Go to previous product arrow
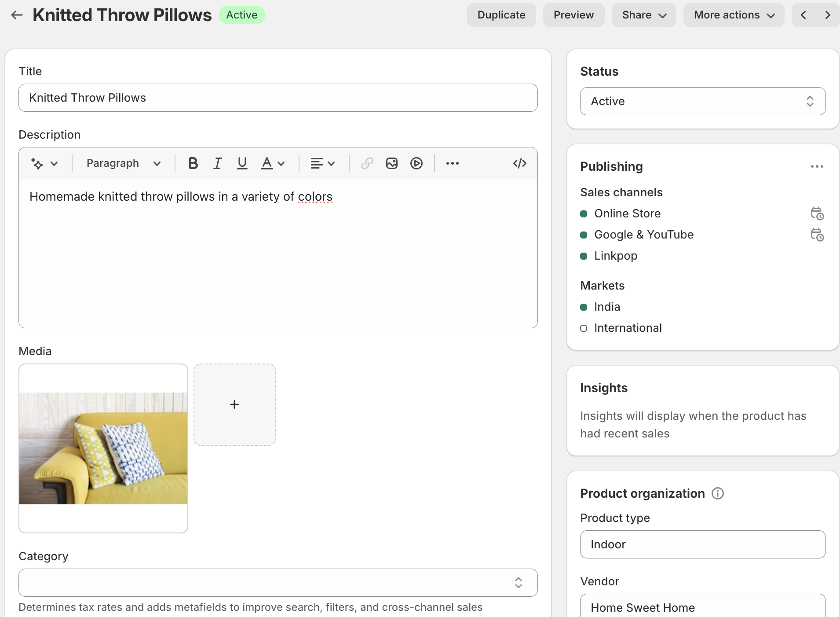 coord(803,15)
